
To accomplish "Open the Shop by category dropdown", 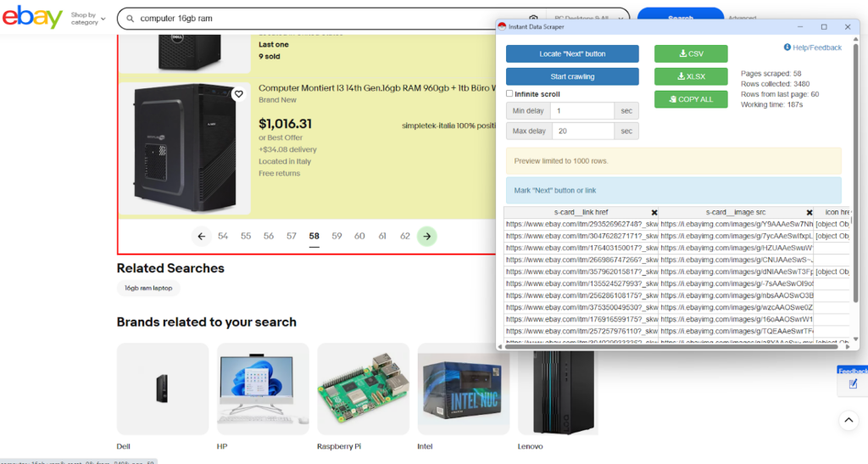I will [88, 19].
